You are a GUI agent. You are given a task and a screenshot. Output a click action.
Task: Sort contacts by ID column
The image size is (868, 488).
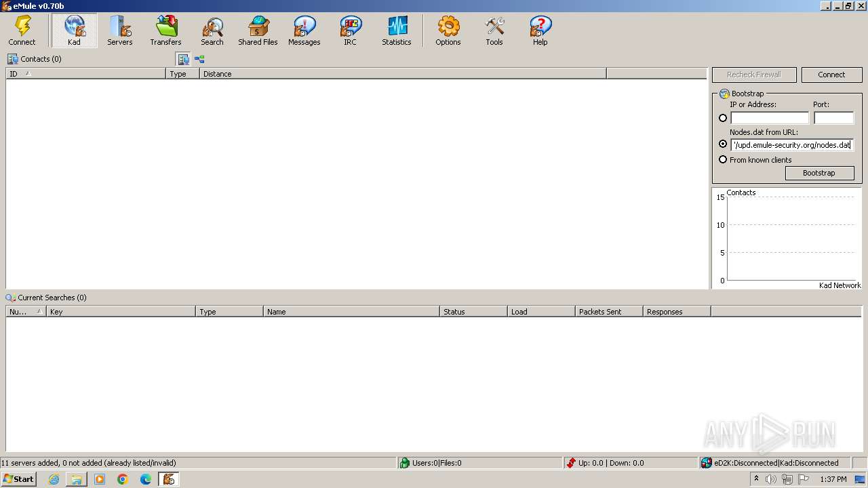click(x=86, y=74)
